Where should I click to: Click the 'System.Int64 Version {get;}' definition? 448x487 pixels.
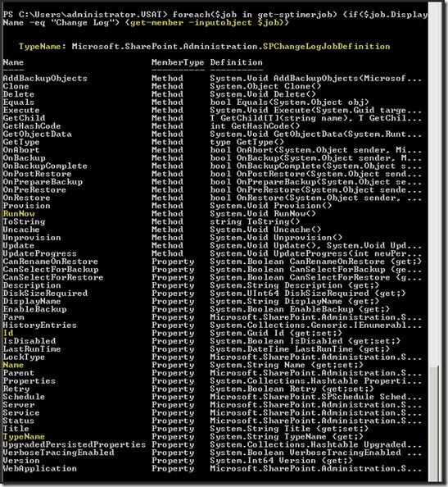coord(282,461)
